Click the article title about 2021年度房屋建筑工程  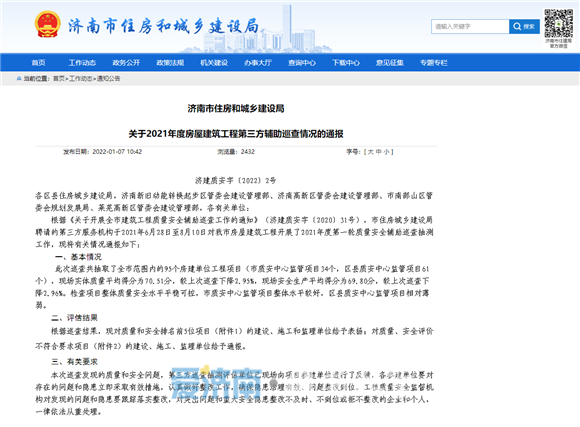(236, 134)
